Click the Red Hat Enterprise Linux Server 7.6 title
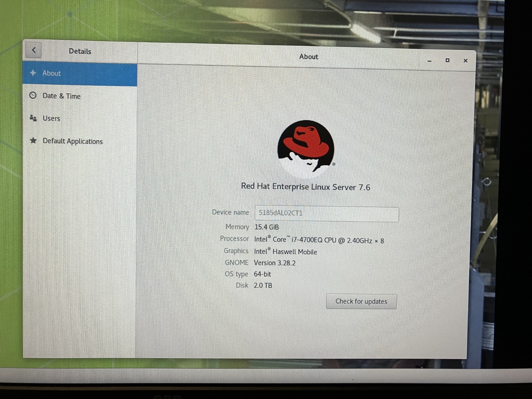 pyautogui.click(x=306, y=187)
